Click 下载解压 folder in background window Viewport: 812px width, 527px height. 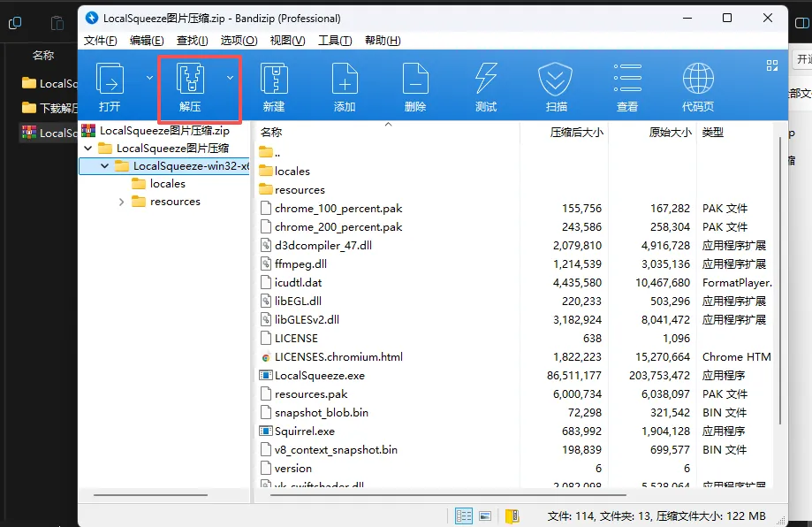click(49, 108)
